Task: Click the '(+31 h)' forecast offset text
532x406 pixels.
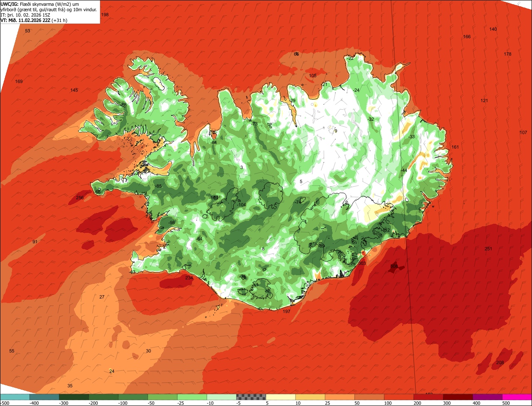Action: [60, 20]
